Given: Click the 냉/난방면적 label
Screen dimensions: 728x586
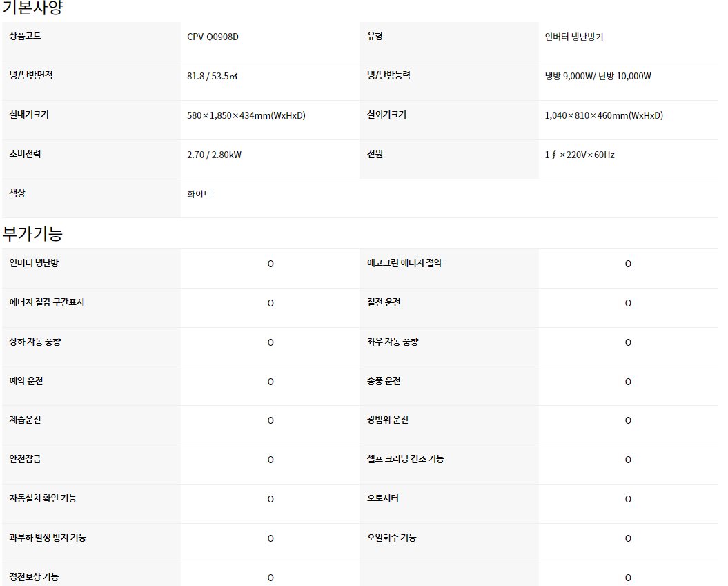Looking at the screenshot, I should click(x=30, y=75).
